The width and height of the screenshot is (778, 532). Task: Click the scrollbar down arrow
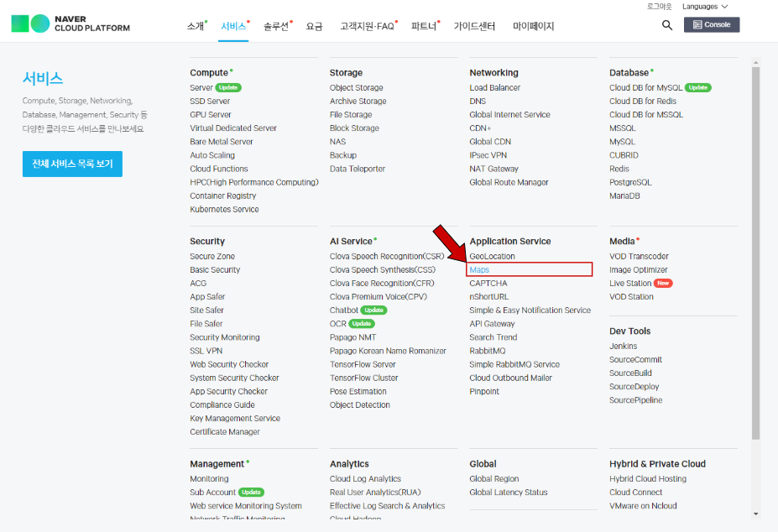coord(755,514)
